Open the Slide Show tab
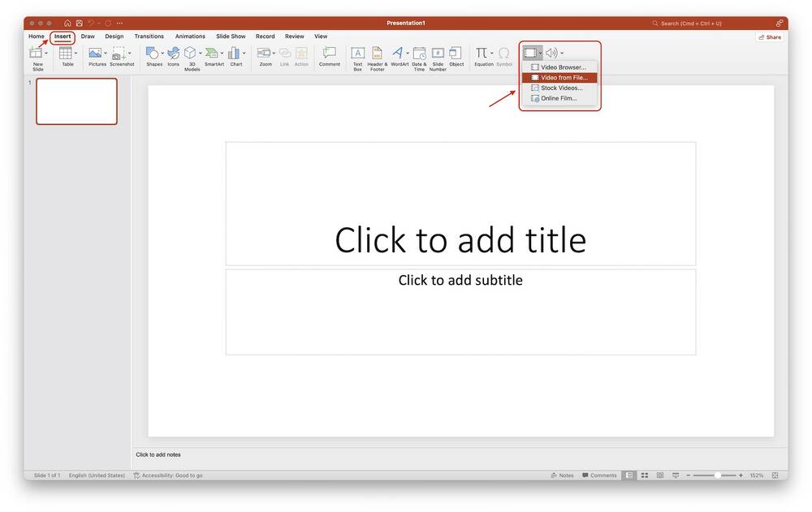This screenshot has width=812, height=512. pyautogui.click(x=231, y=37)
